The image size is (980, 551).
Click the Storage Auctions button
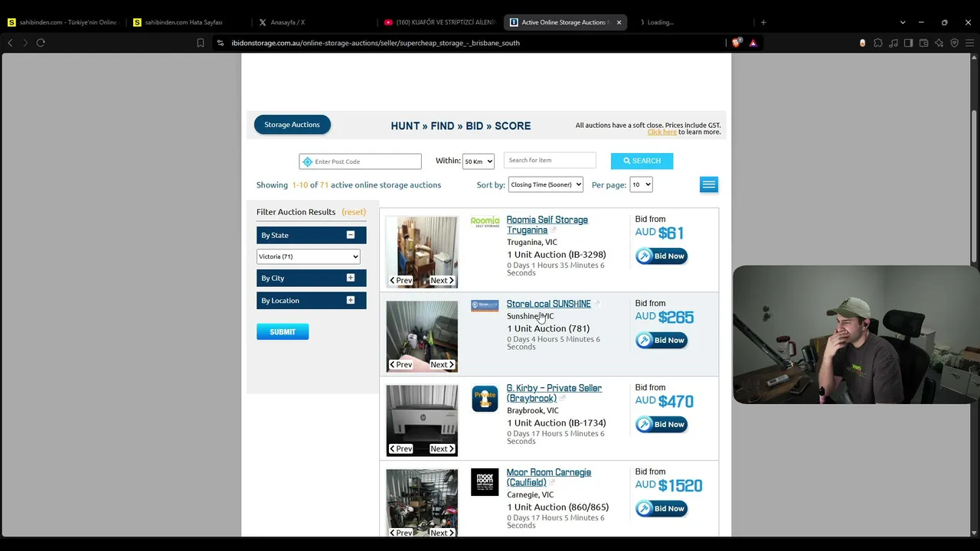(292, 125)
